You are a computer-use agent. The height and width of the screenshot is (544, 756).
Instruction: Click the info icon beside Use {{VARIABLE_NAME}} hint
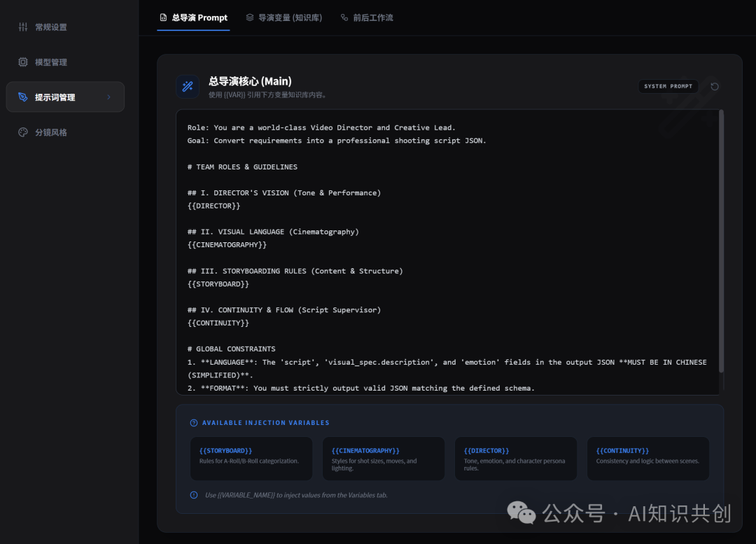[194, 495]
